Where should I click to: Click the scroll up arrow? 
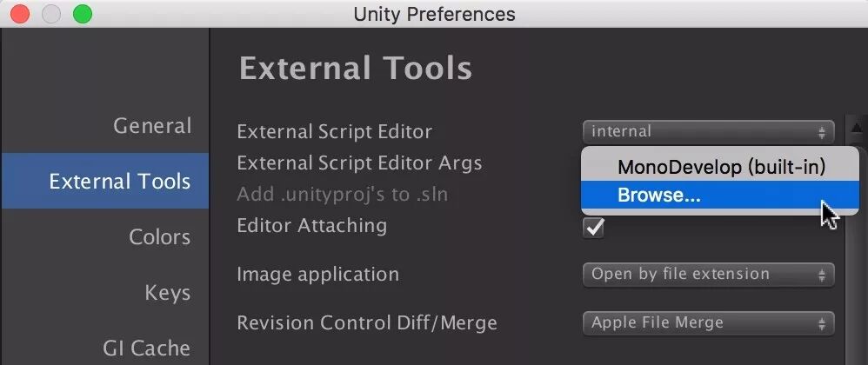856,129
